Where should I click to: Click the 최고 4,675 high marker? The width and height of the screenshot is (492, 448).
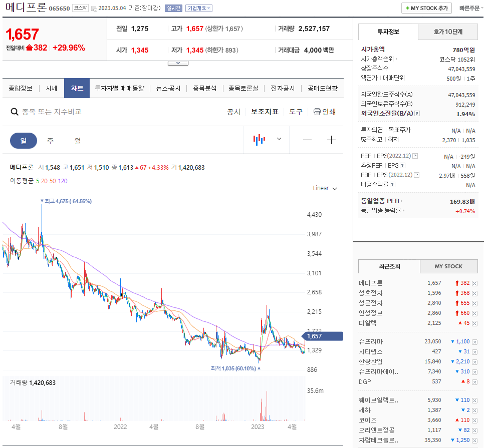pyautogui.click(x=66, y=201)
